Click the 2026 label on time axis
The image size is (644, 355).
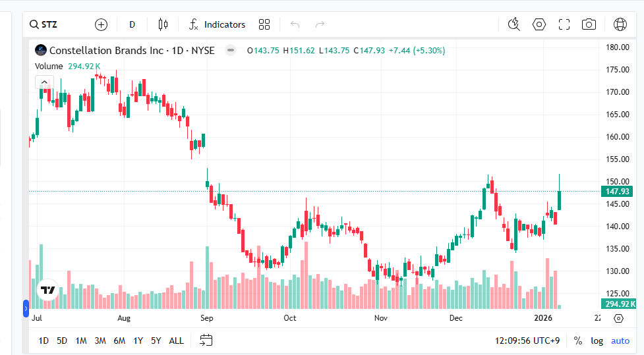(x=543, y=318)
